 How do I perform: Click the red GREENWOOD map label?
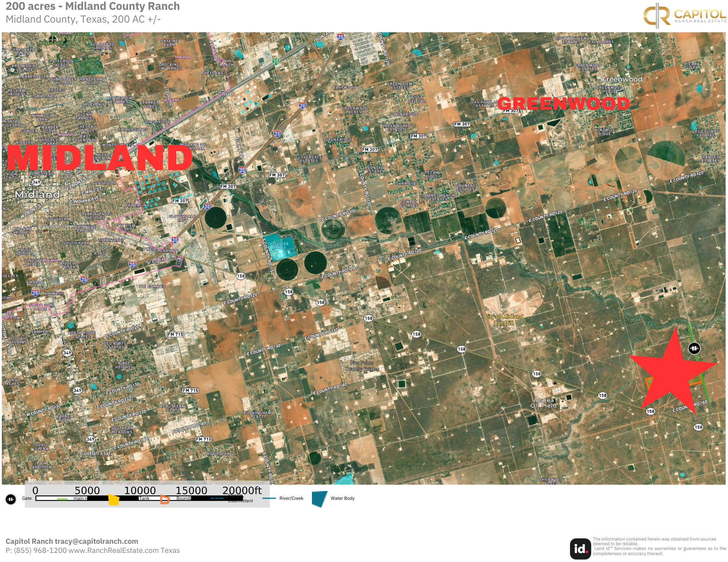(x=563, y=104)
